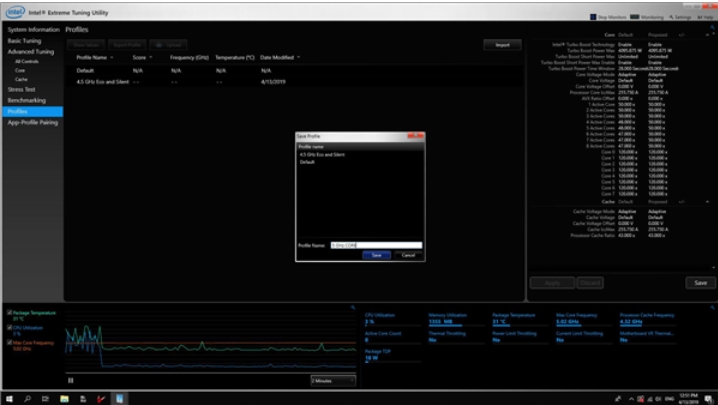Click Temperature (°C) column header
This screenshot has width=718, height=405.
(234, 57)
